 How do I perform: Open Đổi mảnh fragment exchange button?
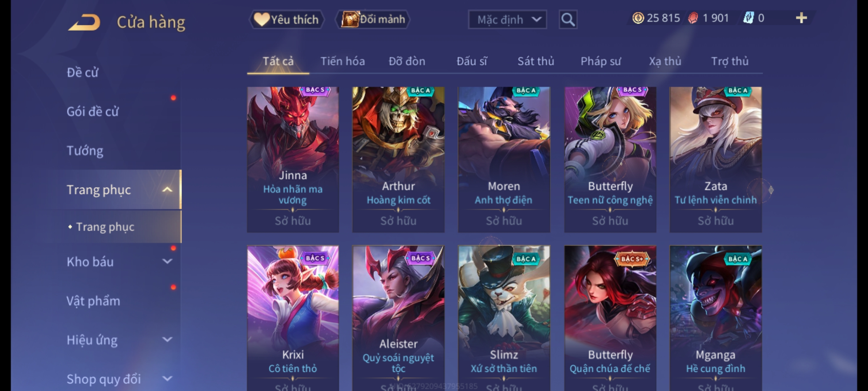point(373,20)
